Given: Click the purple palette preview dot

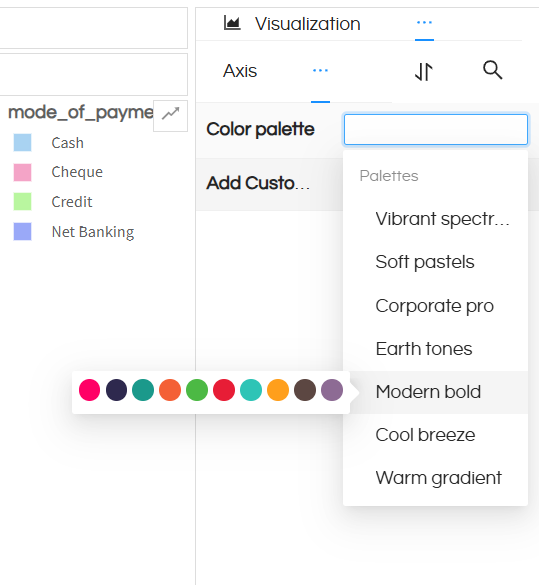Looking at the screenshot, I should (332, 390).
